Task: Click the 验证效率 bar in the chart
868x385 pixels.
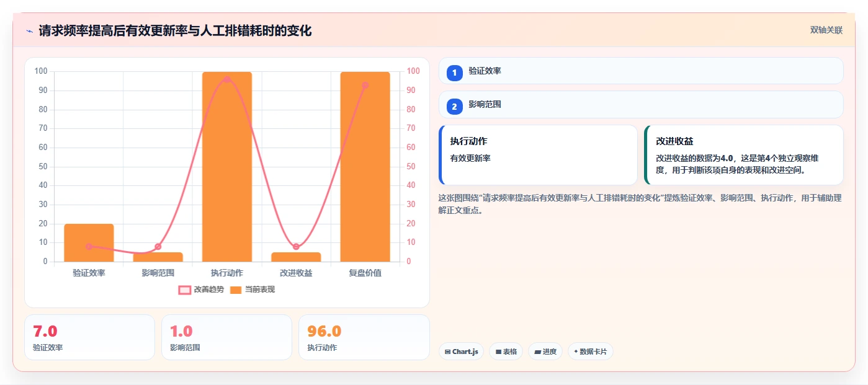Action: [x=89, y=242]
